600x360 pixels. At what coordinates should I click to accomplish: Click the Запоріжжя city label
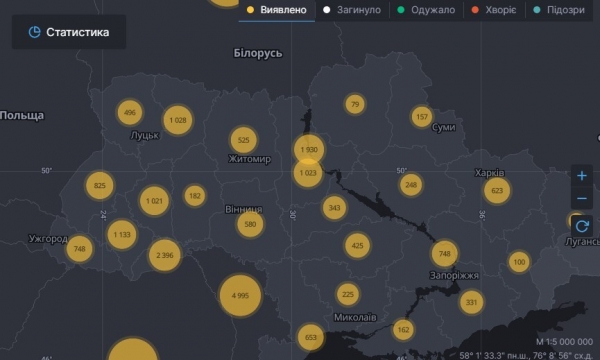coord(454,275)
